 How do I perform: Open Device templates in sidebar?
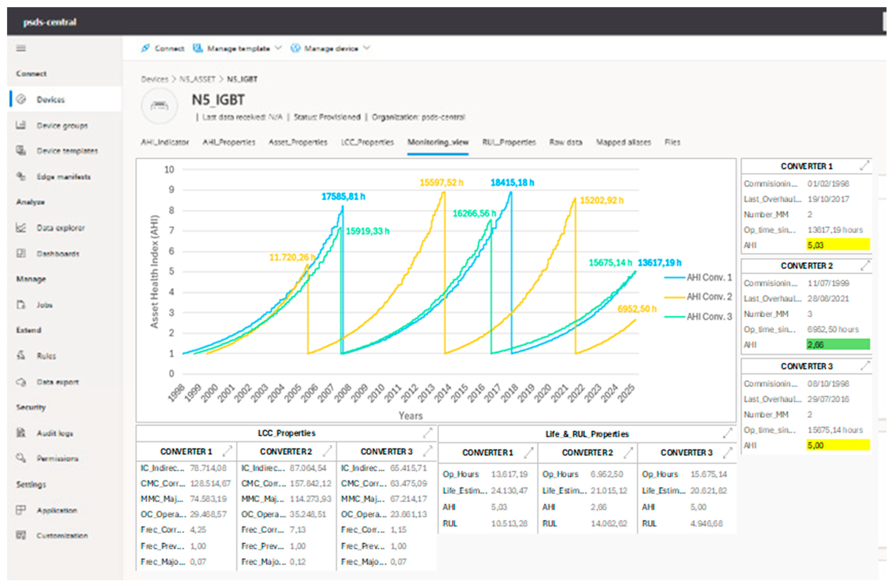(67, 151)
